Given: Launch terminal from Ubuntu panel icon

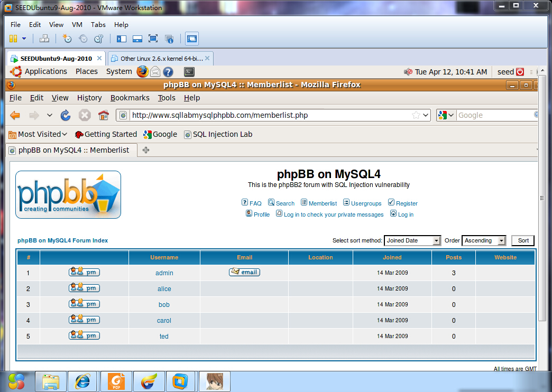Looking at the screenshot, I should pyautogui.click(x=189, y=72).
